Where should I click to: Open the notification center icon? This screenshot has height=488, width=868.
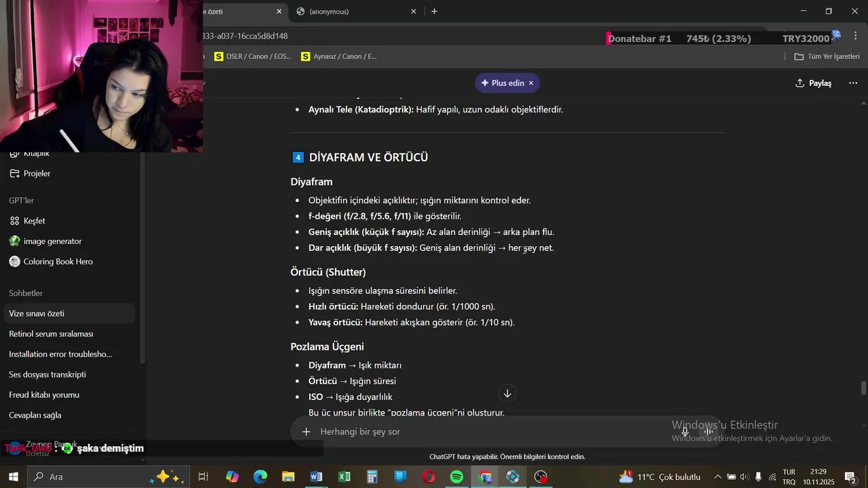(850, 476)
